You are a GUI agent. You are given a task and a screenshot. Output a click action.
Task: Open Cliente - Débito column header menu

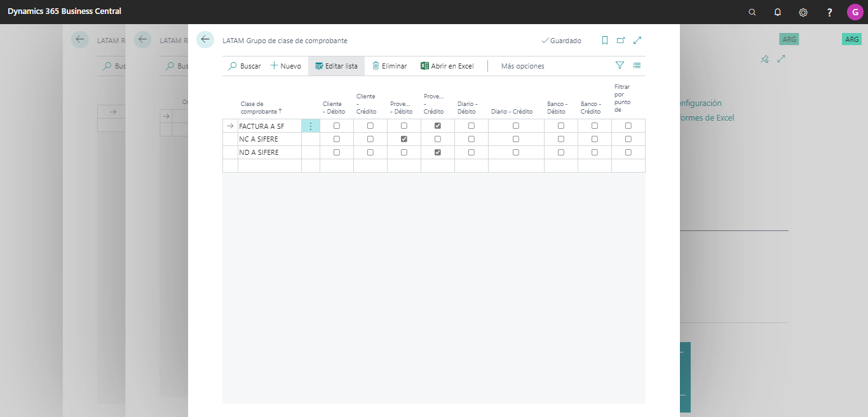click(x=334, y=107)
